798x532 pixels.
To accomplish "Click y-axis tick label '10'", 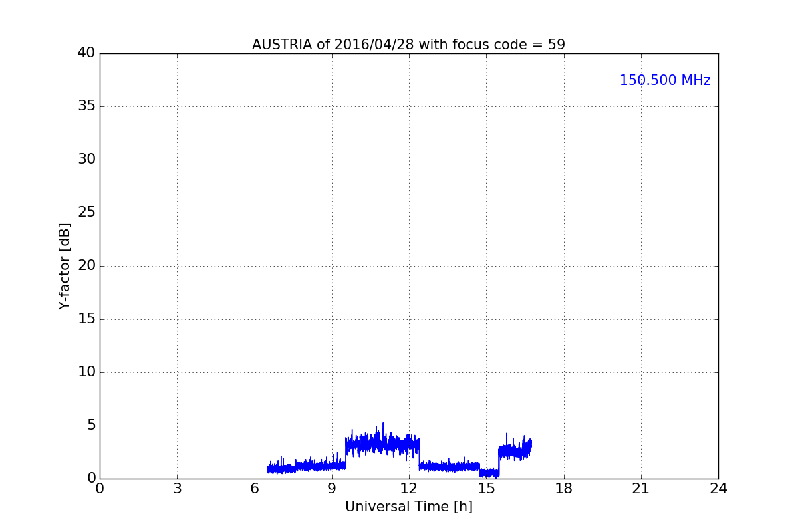I will coord(86,372).
